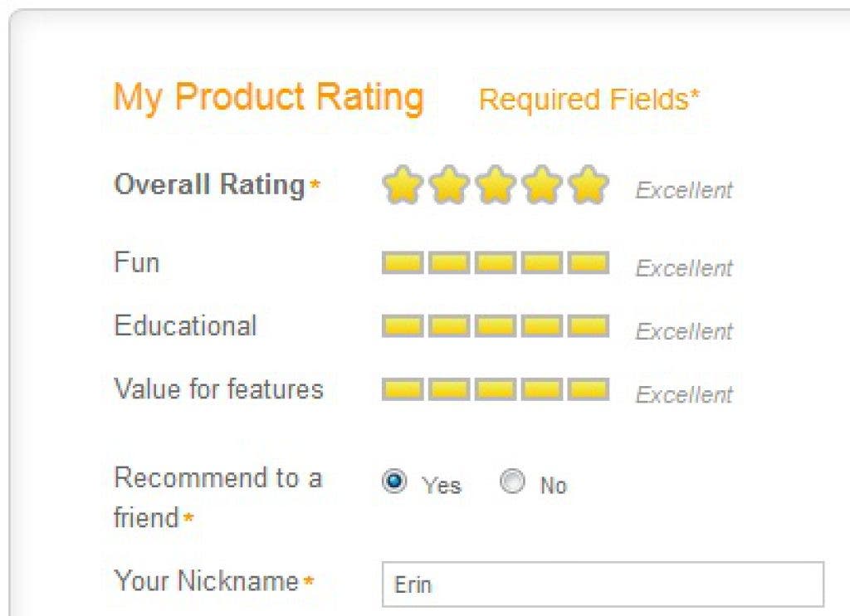Select the third Overall Rating star
The width and height of the screenshot is (850, 616).
click(x=495, y=185)
